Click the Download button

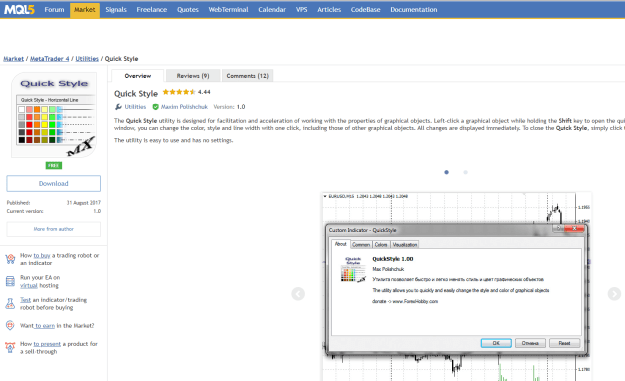point(53,183)
